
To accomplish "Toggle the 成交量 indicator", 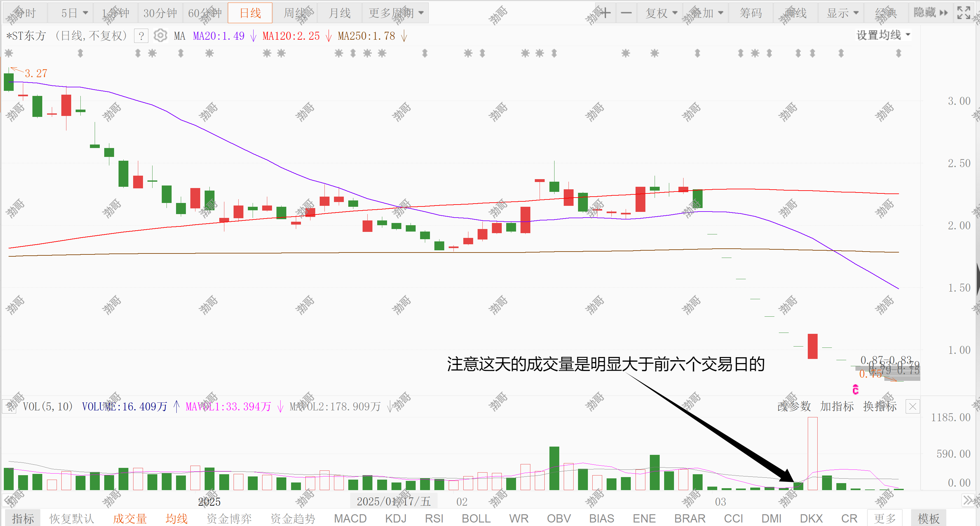I will (x=130, y=518).
